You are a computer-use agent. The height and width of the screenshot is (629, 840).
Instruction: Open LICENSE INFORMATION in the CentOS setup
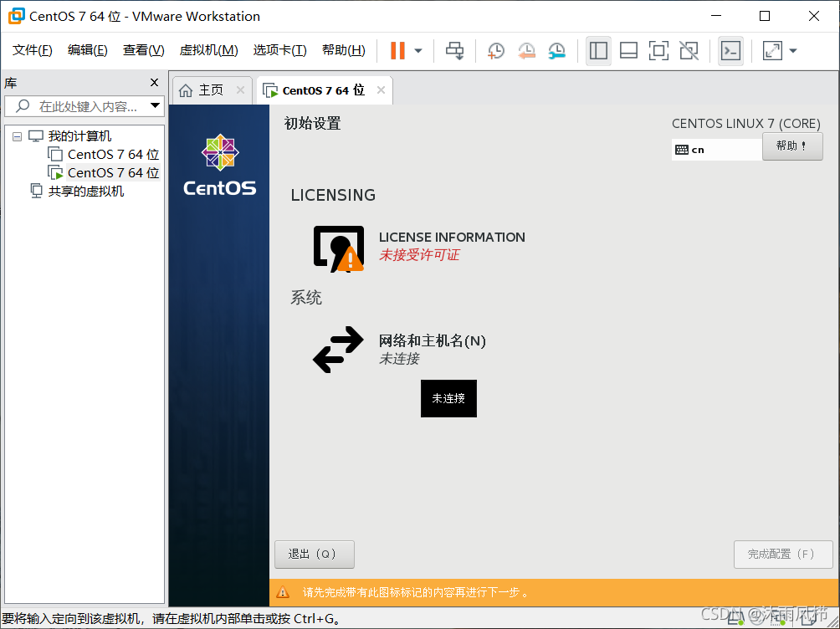[452, 237]
